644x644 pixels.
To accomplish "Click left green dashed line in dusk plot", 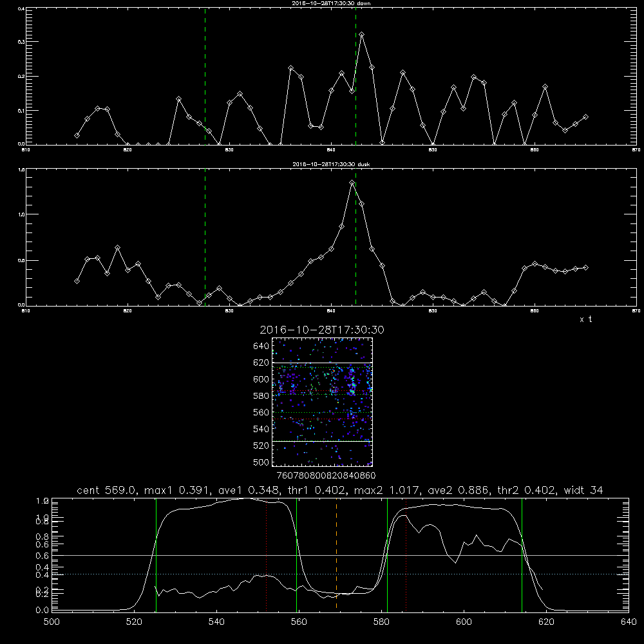I will (x=205, y=237).
